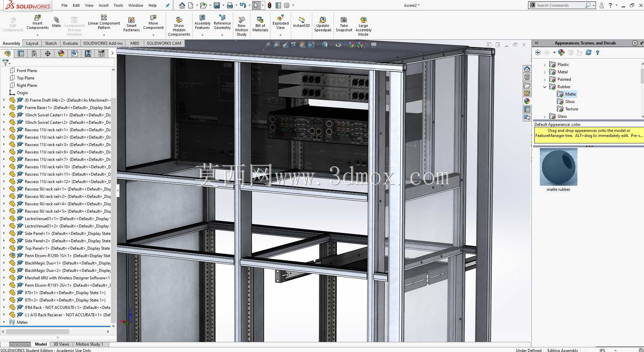The height and width of the screenshot is (352, 644).
Task: Switch to the Motion Study 1 tab
Action: point(89,344)
